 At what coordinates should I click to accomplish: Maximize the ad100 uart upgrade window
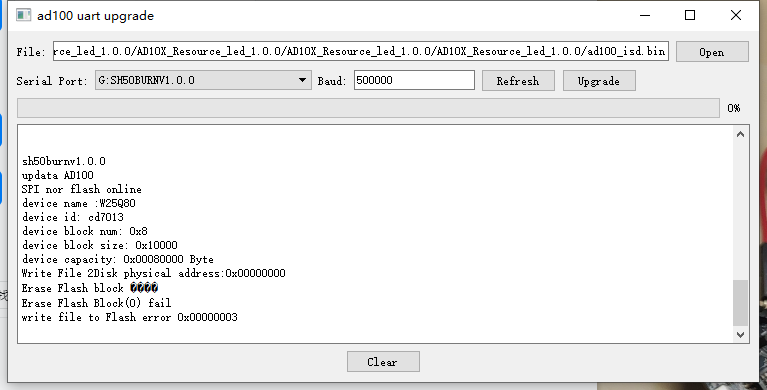690,15
